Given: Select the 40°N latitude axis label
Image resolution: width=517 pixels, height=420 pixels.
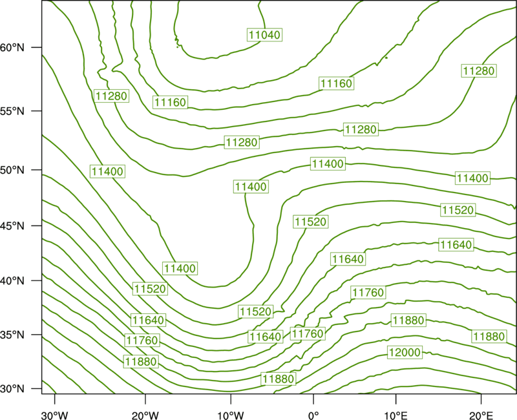Looking at the screenshot, I should click(x=12, y=281).
